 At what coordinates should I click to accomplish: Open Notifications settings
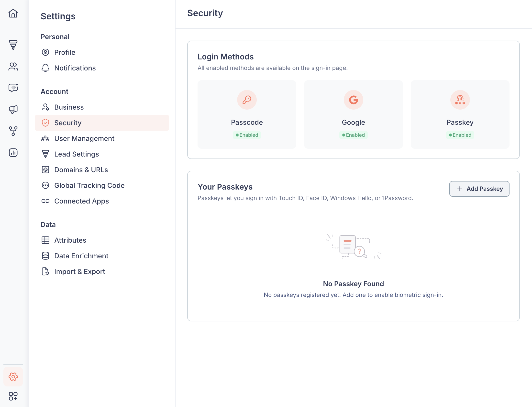point(75,68)
